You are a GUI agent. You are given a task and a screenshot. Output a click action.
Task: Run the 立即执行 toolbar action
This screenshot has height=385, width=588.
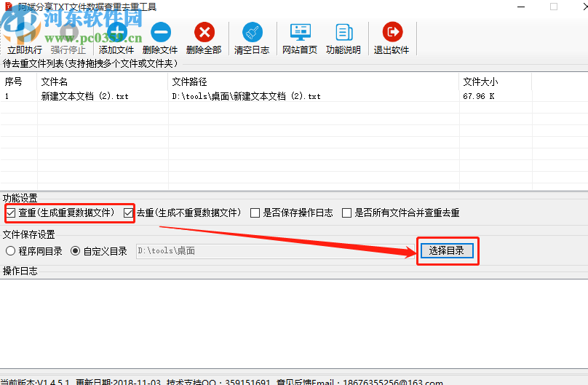[25, 39]
